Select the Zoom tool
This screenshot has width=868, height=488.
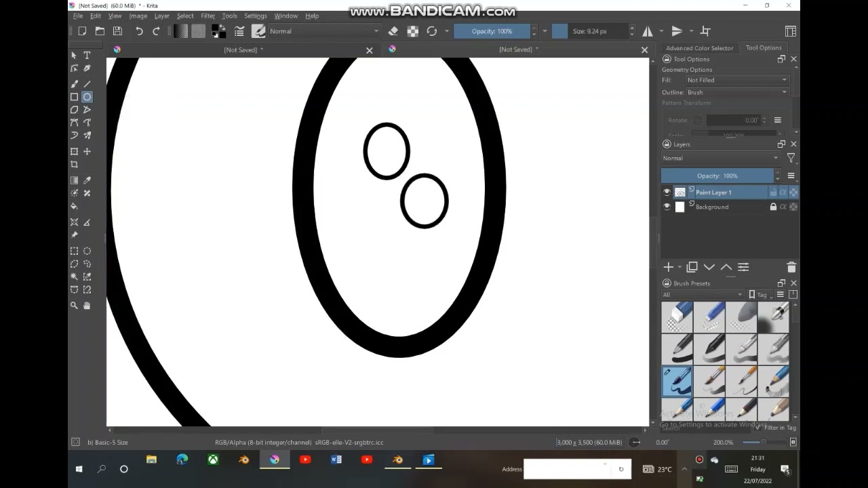coord(74,306)
